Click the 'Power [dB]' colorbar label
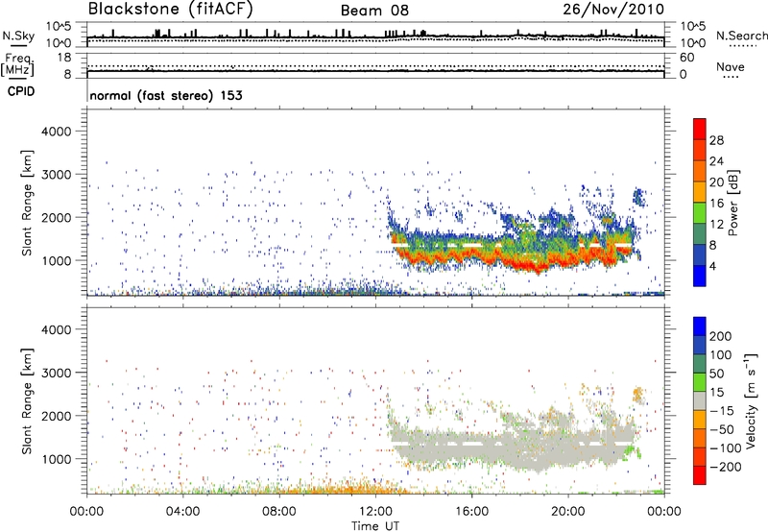The height and width of the screenshot is (532, 768). [x=732, y=203]
